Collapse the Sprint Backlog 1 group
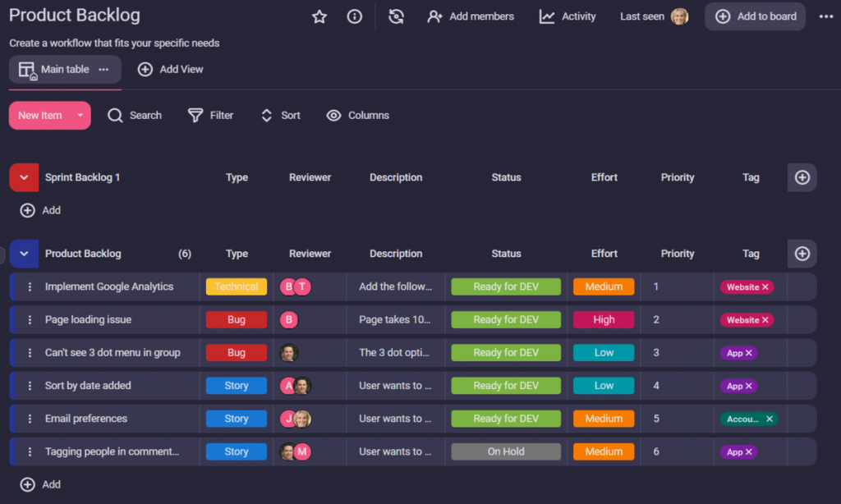841x504 pixels. pyautogui.click(x=24, y=177)
